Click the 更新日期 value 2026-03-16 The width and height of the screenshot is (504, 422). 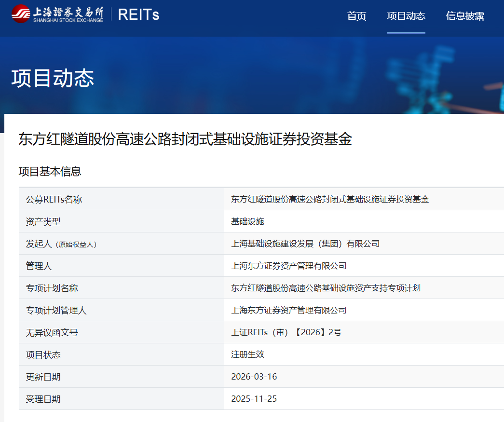click(254, 377)
